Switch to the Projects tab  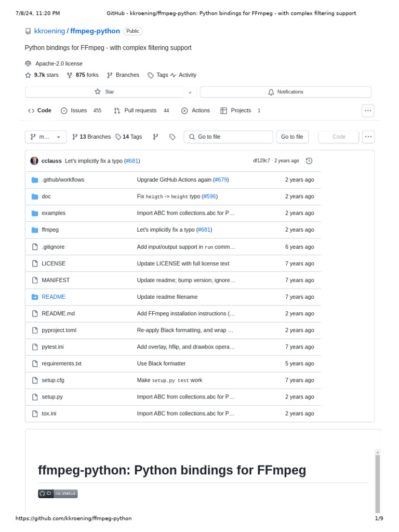coord(241,111)
